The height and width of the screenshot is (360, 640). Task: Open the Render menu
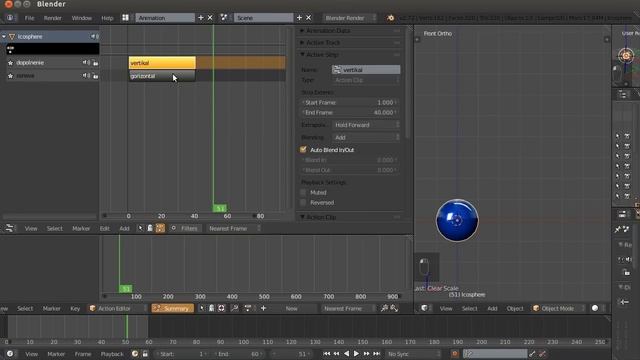(x=53, y=18)
